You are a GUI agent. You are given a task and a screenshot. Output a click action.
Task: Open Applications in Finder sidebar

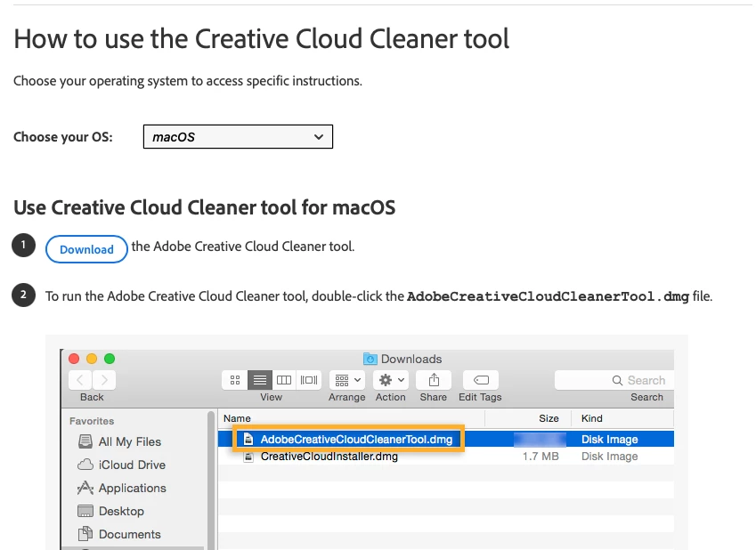coord(121,488)
